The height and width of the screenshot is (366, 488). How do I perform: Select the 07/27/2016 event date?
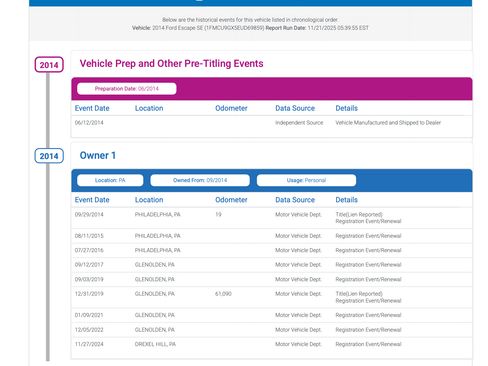tap(89, 250)
